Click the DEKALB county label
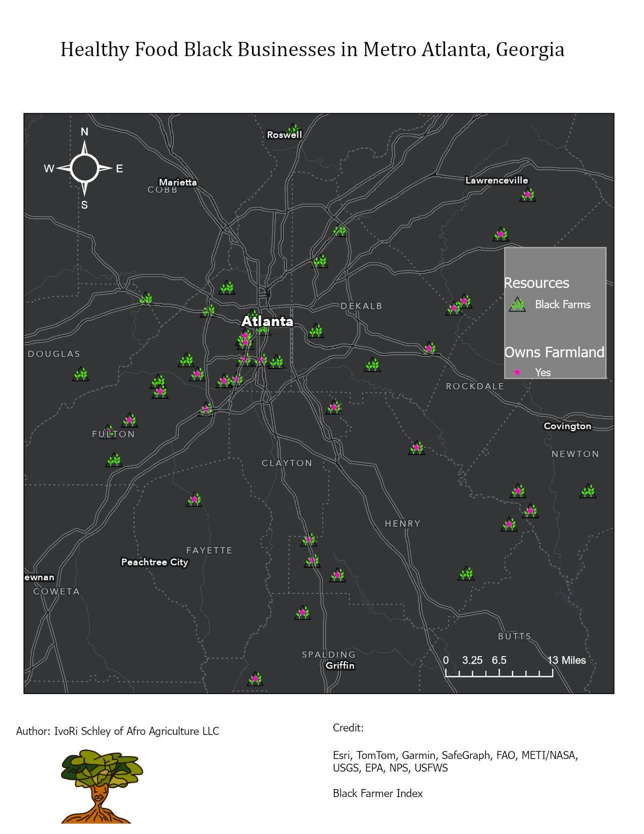Image resolution: width=644 pixels, height=834 pixels. tap(362, 306)
